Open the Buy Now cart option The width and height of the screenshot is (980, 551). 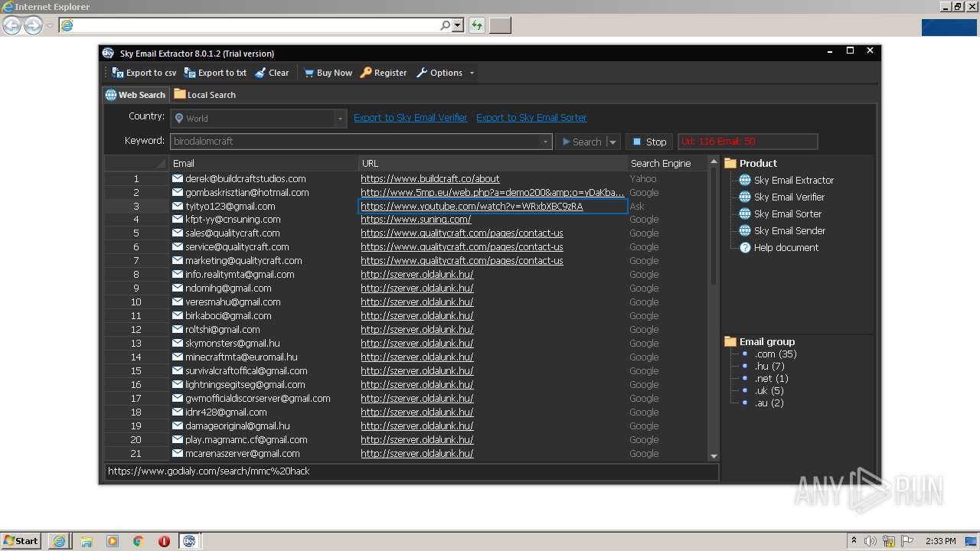point(328,73)
